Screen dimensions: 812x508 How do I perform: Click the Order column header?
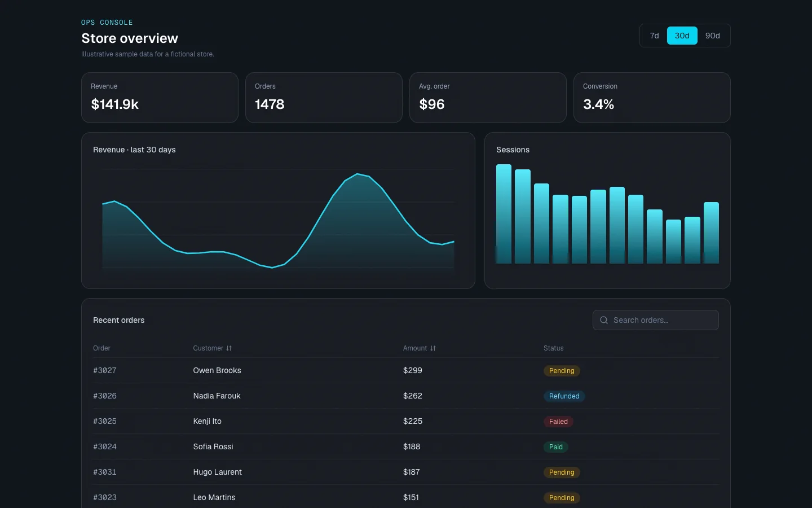[x=101, y=348]
